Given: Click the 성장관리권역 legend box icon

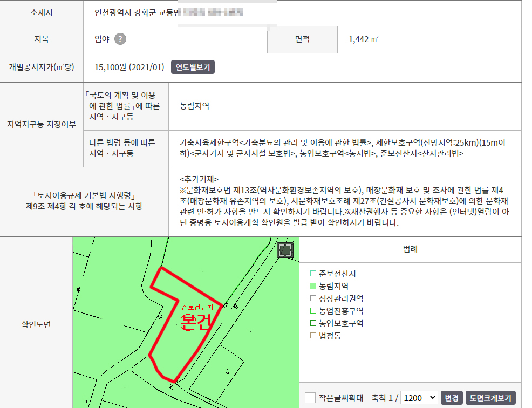Looking at the screenshot, I should 313,298.
